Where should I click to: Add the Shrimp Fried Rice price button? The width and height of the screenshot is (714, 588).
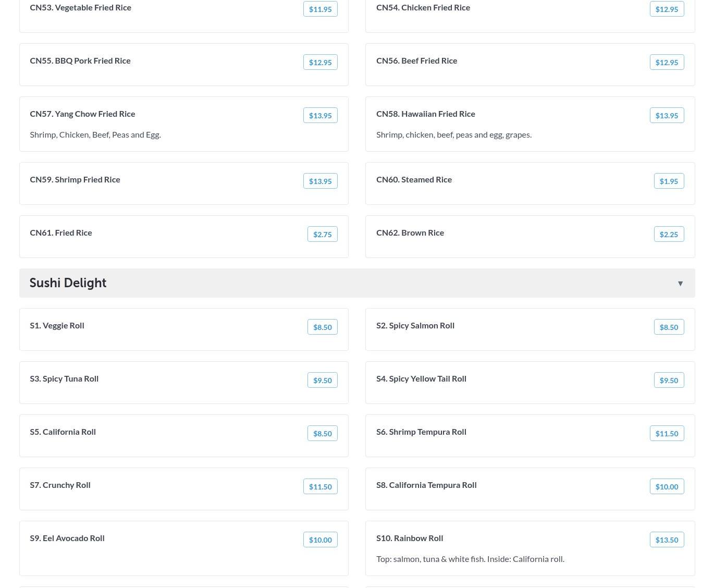[x=321, y=181]
